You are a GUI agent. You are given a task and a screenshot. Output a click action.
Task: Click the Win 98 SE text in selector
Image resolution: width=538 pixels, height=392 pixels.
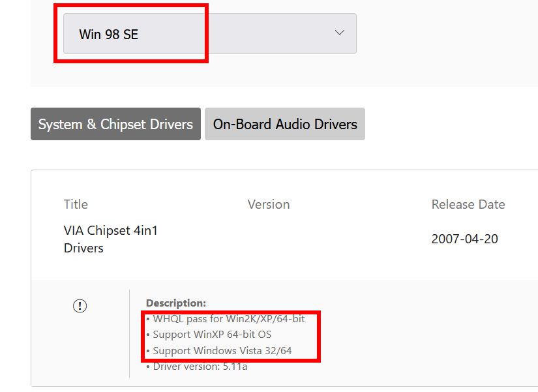[x=108, y=35]
